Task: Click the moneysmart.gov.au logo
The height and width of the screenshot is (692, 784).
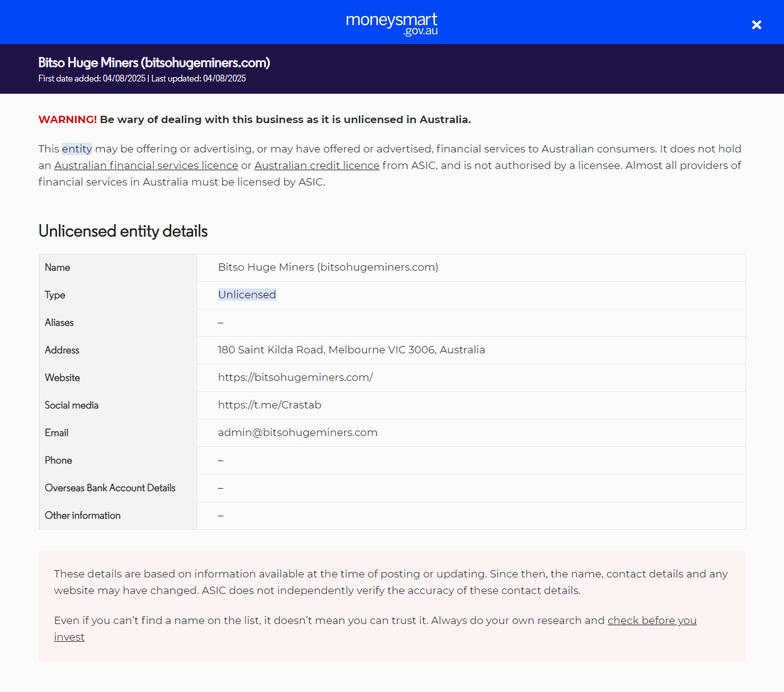Action: [391, 23]
